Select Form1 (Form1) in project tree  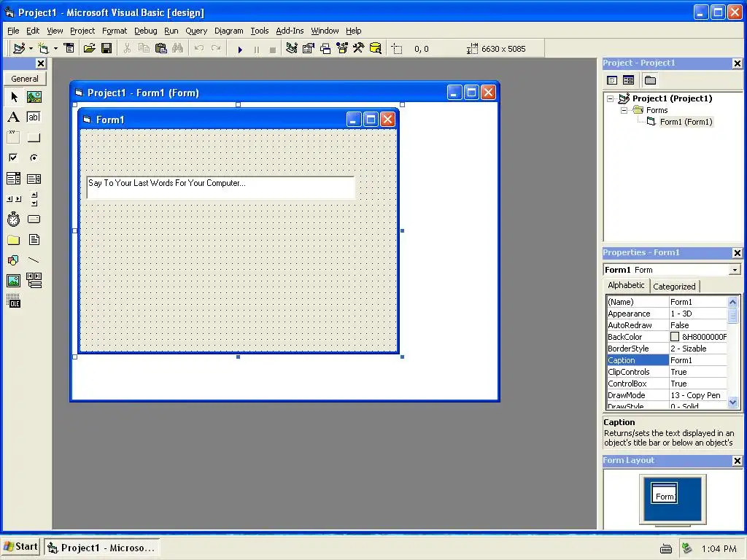(686, 122)
